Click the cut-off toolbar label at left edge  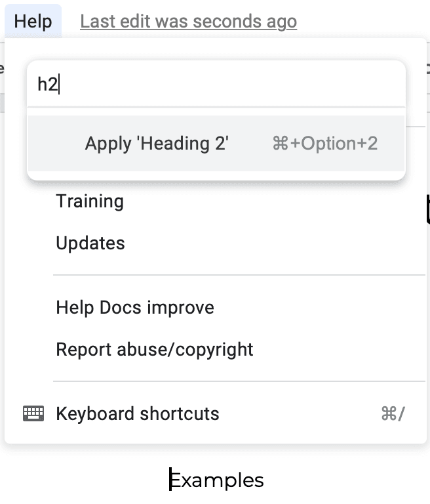(x=2, y=69)
